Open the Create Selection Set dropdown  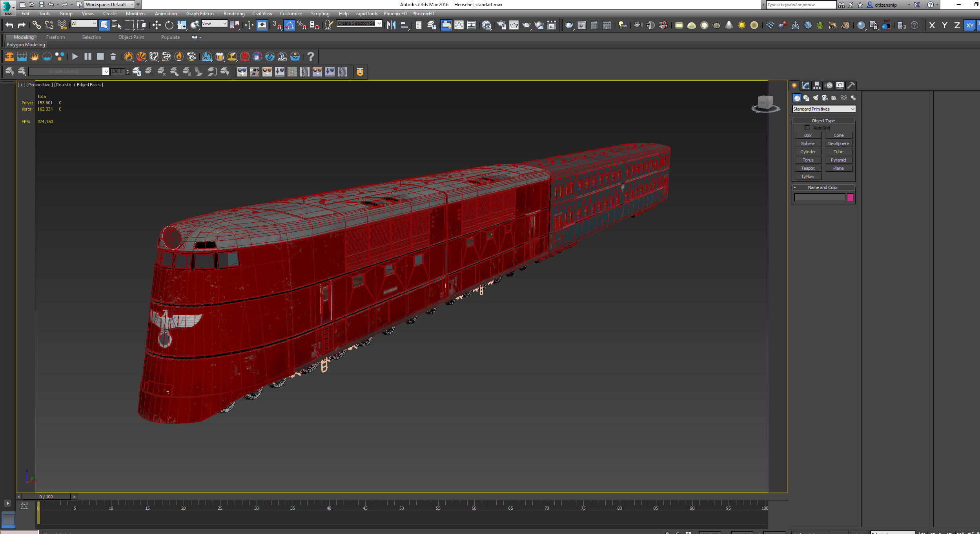(x=359, y=24)
